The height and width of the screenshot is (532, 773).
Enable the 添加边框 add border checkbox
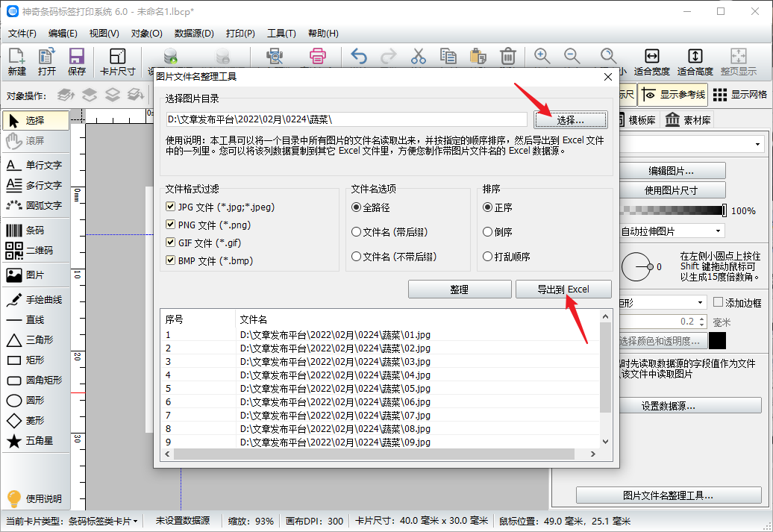[x=719, y=302]
